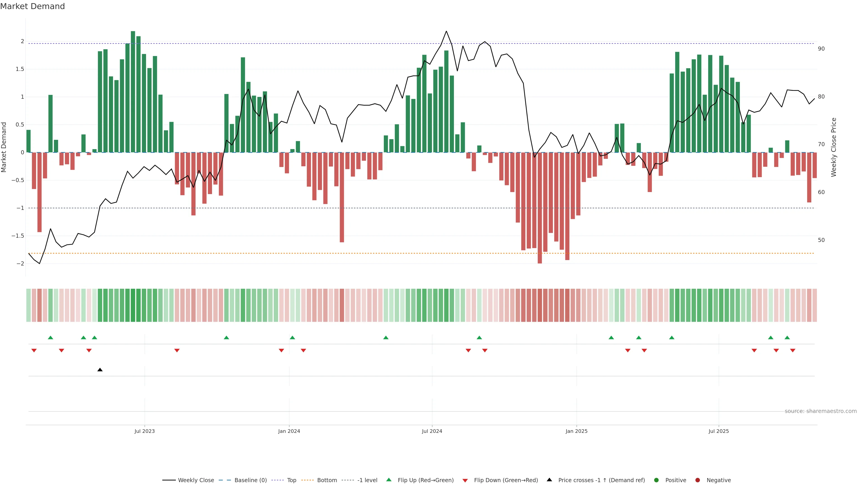Image resolution: width=868 pixels, height=488 pixels.
Task: Click the Weekly Close Price axis title
Action: point(834,147)
